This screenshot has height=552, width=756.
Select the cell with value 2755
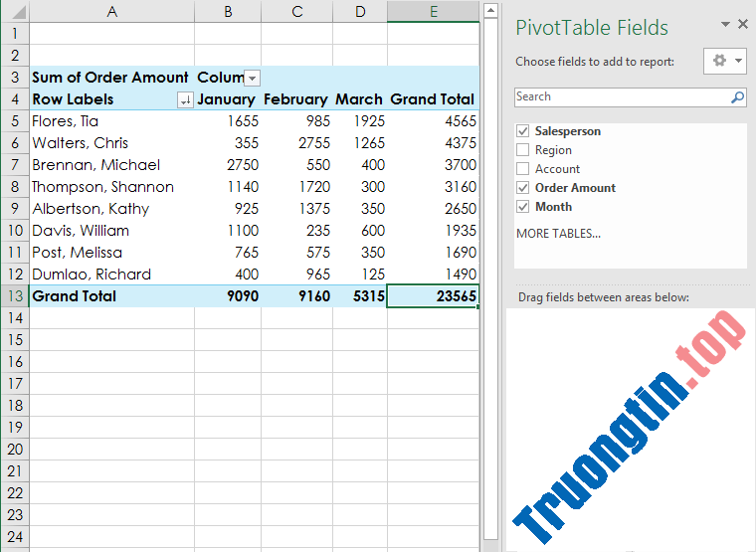(297, 143)
